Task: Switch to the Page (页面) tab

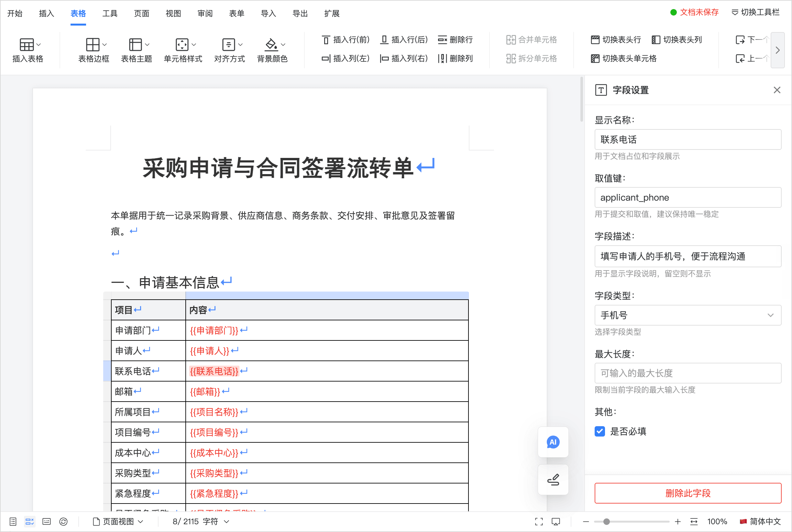Action: tap(141, 13)
